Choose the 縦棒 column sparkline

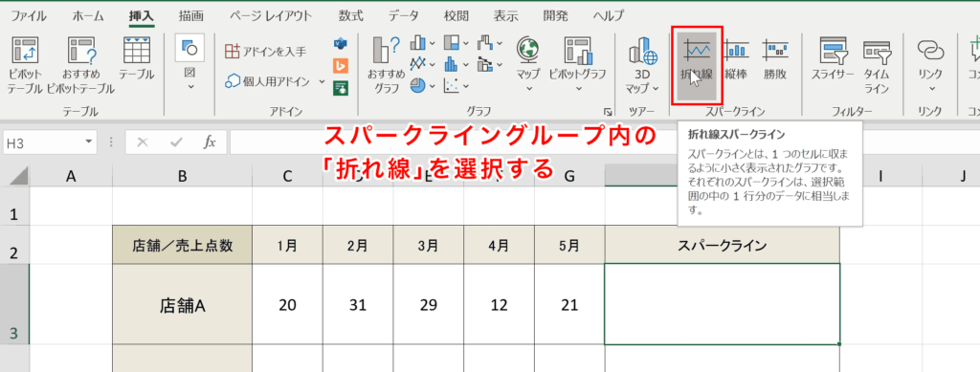[736, 59]
